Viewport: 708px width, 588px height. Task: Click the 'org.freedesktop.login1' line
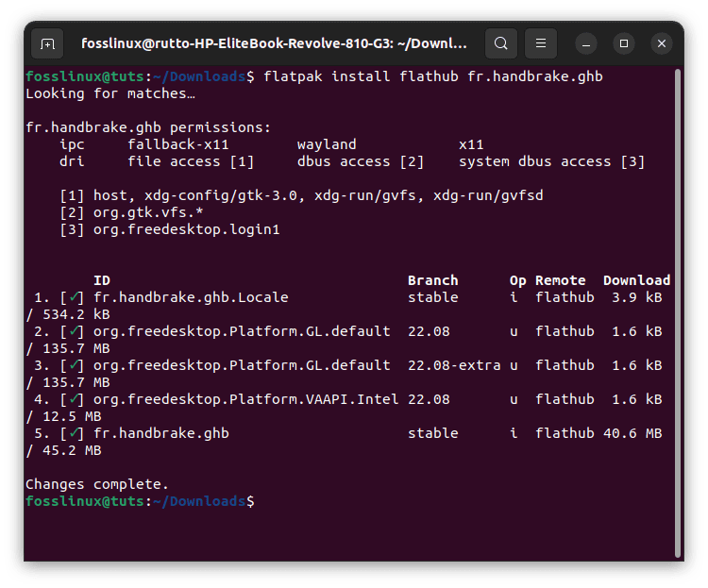click(169, 230)
